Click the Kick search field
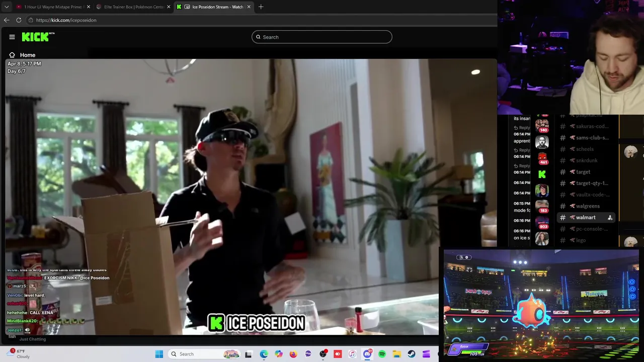Viewport: 644px width, 362px height. tap(321, 37)
